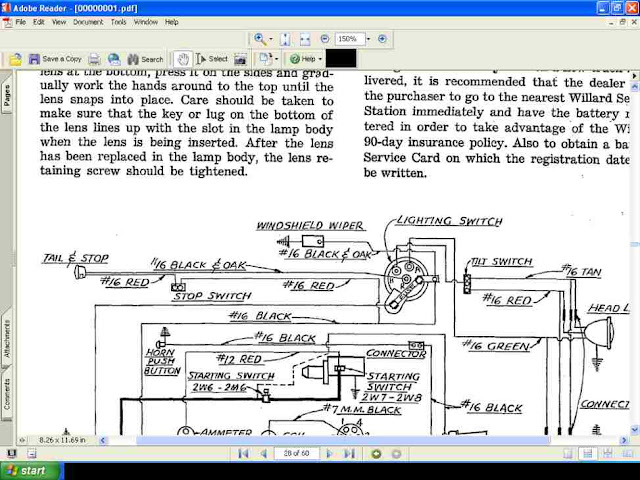Viewport: 640px width, 480px height.
Task: Open the Pages side panel tab
Action: (7, 96)
